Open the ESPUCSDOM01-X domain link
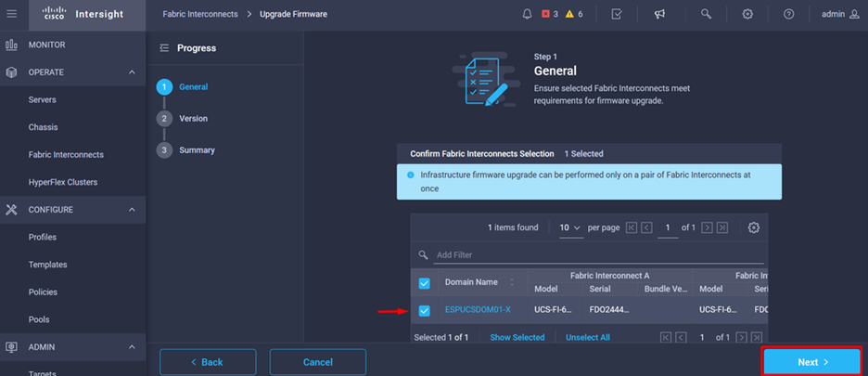This screenshot has width=868, height=376. (478, 310)
